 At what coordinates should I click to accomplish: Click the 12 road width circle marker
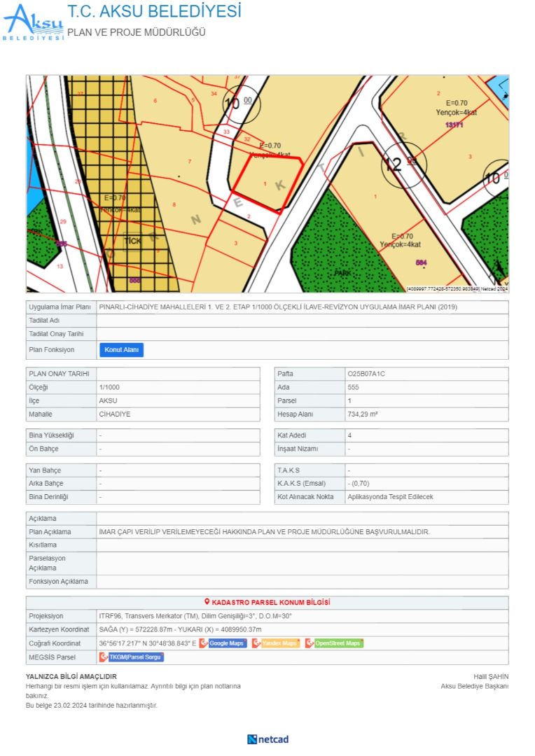tap(403, 164)
